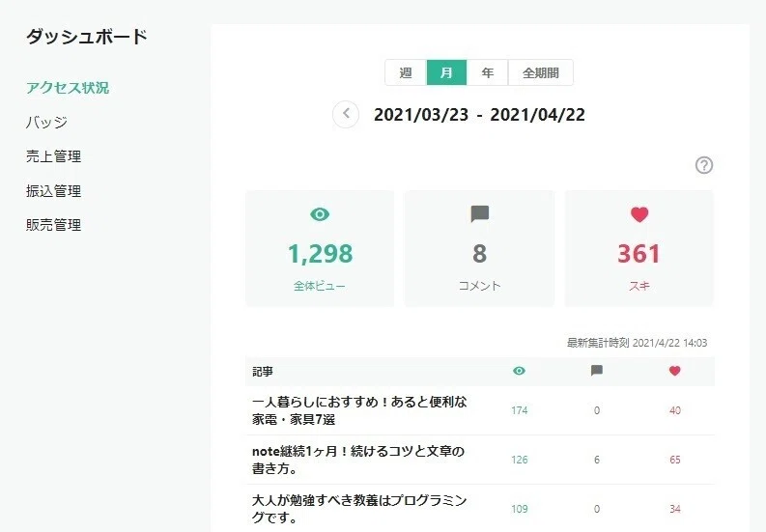Click the eye icon above 1,298 views
The width and height of the screenshot is (766, 532).
(x=320, y=214)
